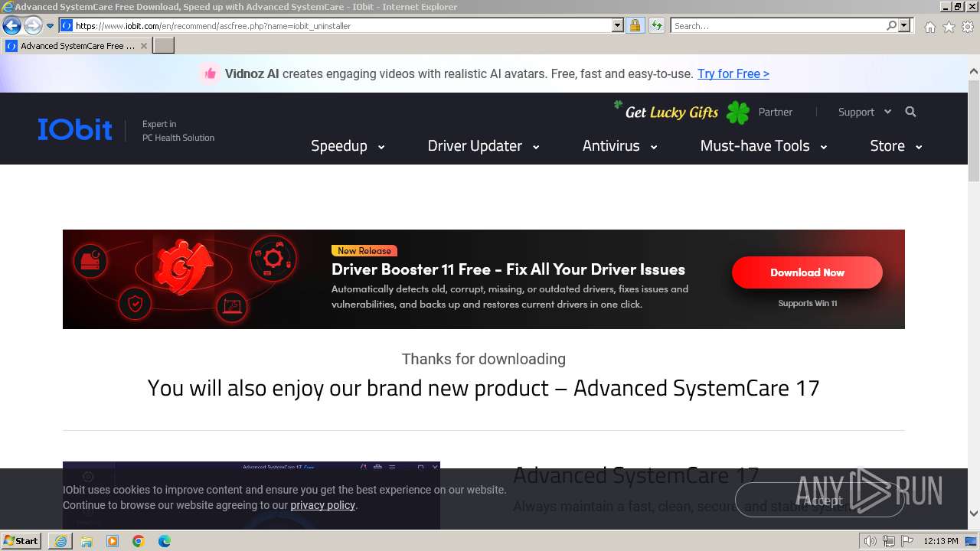Screen dimensions: 980x551
Task: Open the Speedup menu
Action: click(348, 145)
